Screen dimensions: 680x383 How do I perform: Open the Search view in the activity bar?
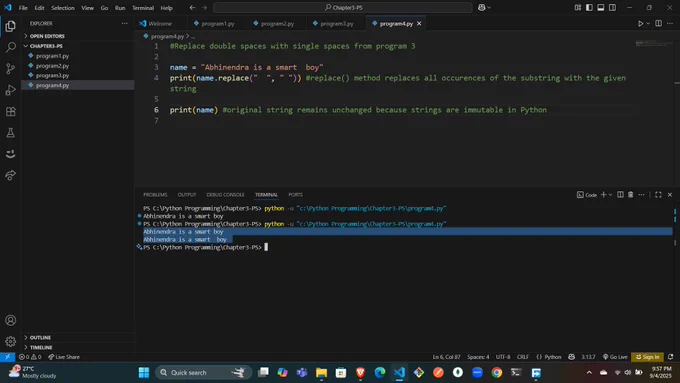pos(10,47)
